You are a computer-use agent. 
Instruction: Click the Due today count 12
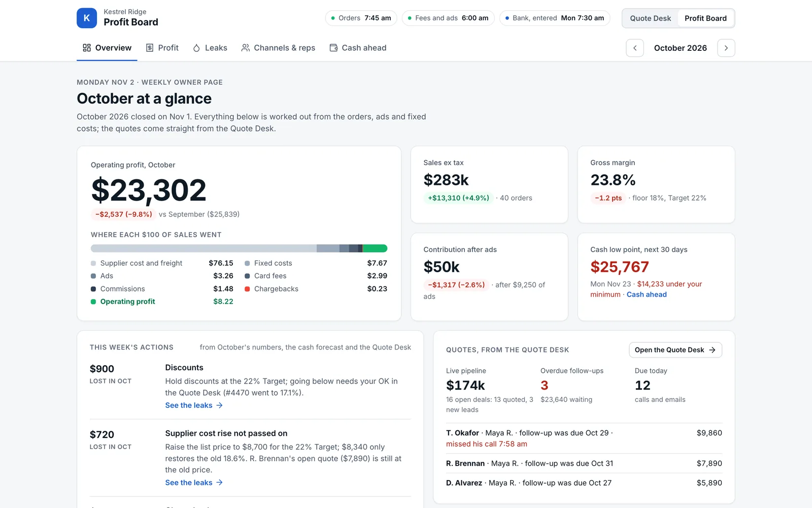click(x=642, y=386)
